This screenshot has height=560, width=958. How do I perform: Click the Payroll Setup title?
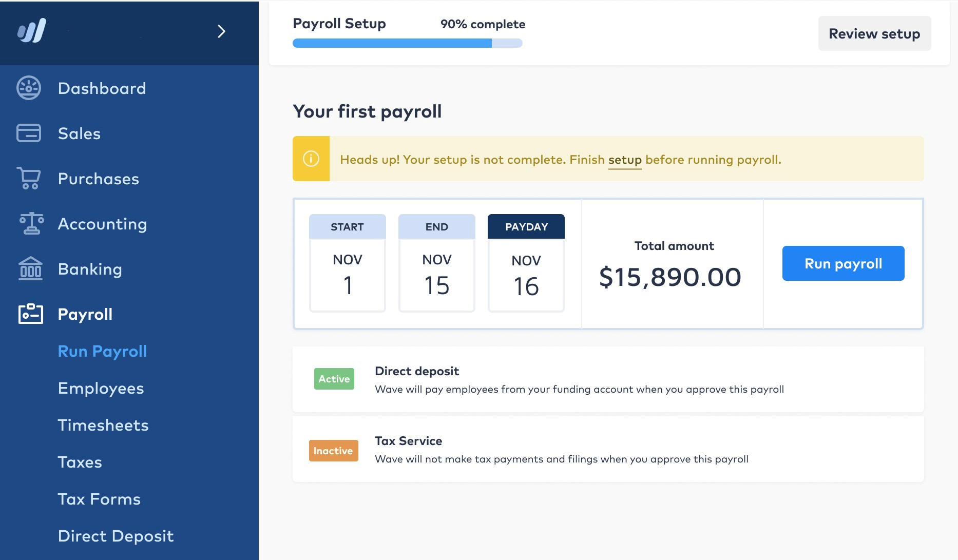click(x=339, y=24)
